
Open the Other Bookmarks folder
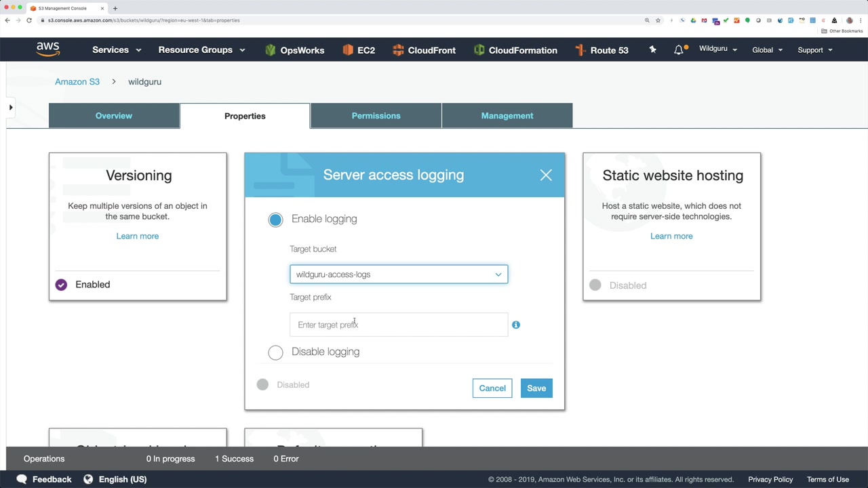[x=843, y=31]
